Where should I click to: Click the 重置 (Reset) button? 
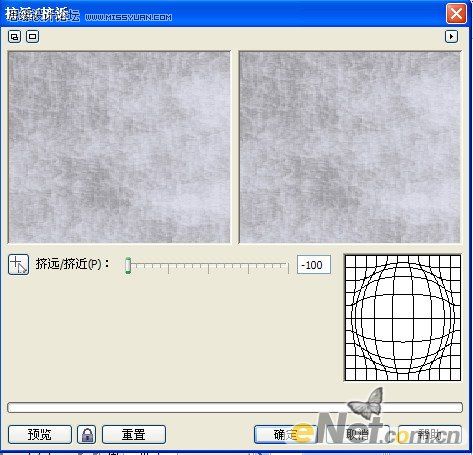point(134,434)
